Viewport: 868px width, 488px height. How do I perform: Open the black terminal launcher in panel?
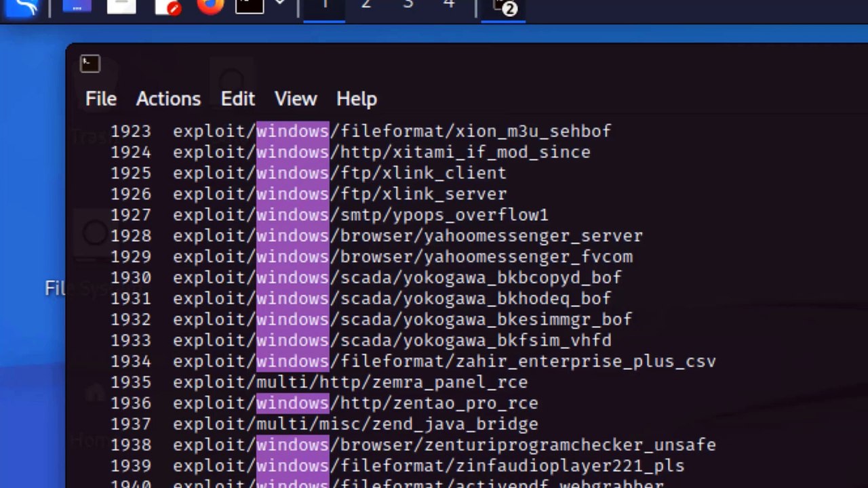(x=250, y=6)
